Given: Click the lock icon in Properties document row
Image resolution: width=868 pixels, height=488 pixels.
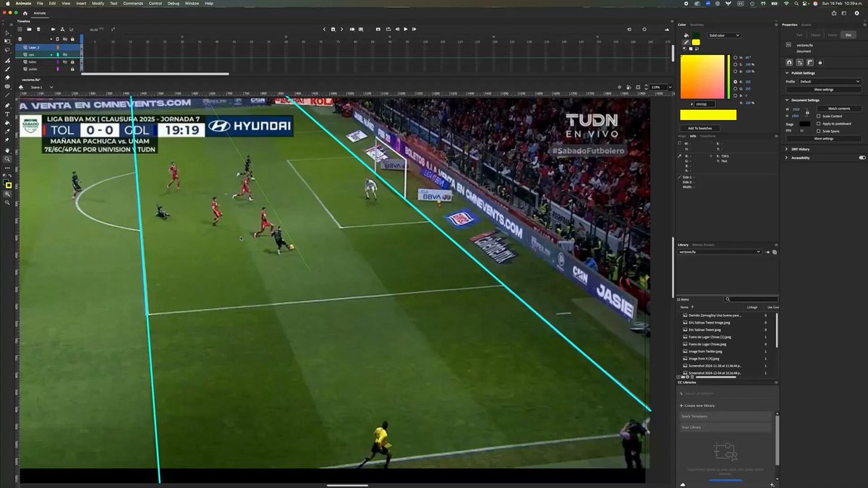Looking at the screenshot, I should [x=820, y=62].
